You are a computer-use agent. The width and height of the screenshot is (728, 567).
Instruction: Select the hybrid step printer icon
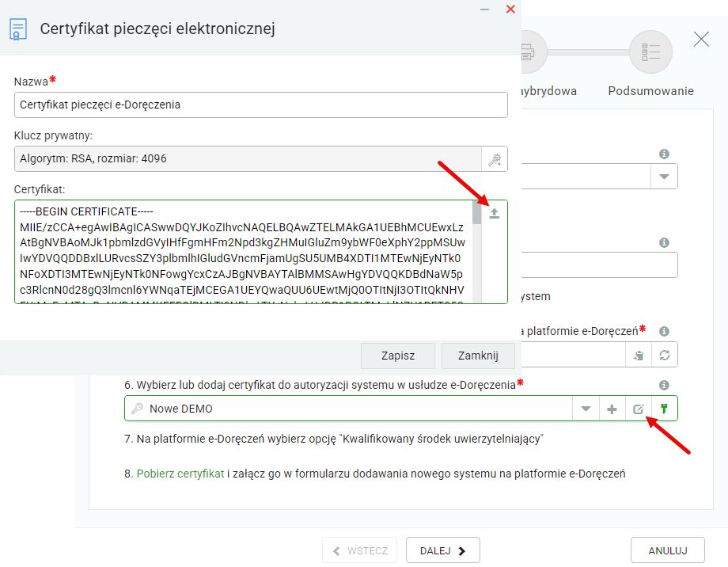pyautogui.click(x=529, y=52)
